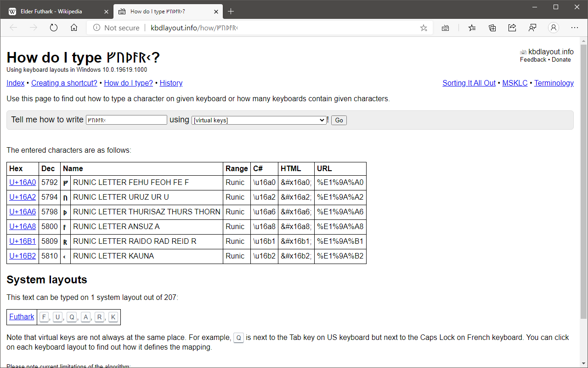Click the Feedback link

tap(533, 59)
